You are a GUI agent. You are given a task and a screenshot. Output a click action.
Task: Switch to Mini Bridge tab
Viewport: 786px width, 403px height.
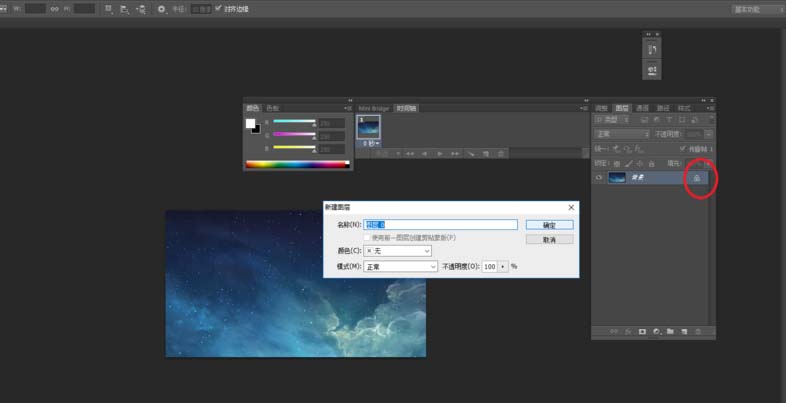(374, 108)
